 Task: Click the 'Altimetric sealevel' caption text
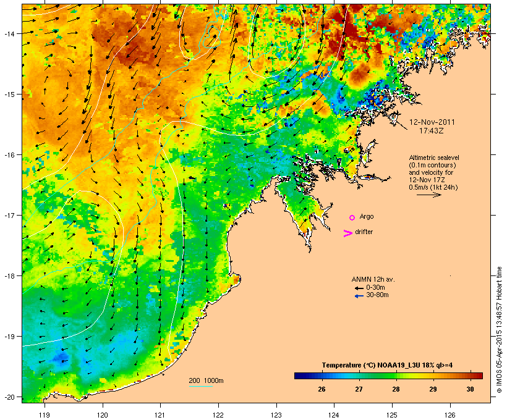(x=434, y=157)
